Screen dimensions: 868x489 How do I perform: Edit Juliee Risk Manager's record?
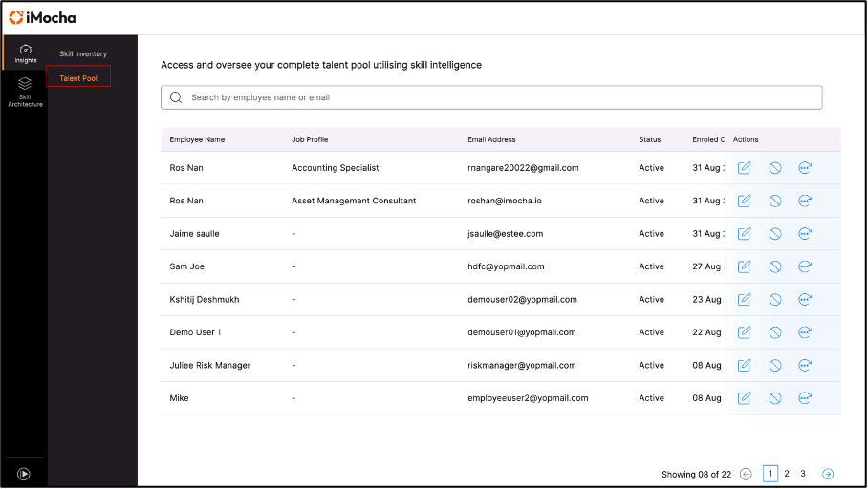[x=744, y=365]
